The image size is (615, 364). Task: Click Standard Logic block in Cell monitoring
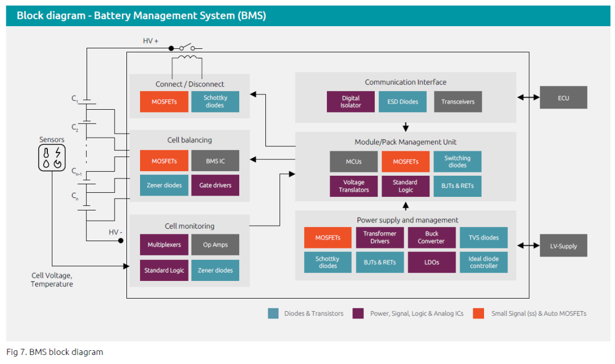coord(164,270)
